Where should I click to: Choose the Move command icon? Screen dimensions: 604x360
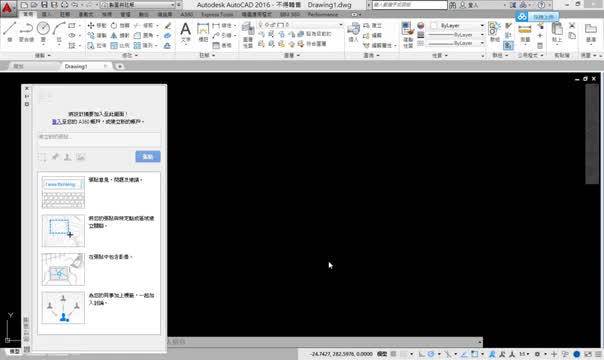click(91, 25)
